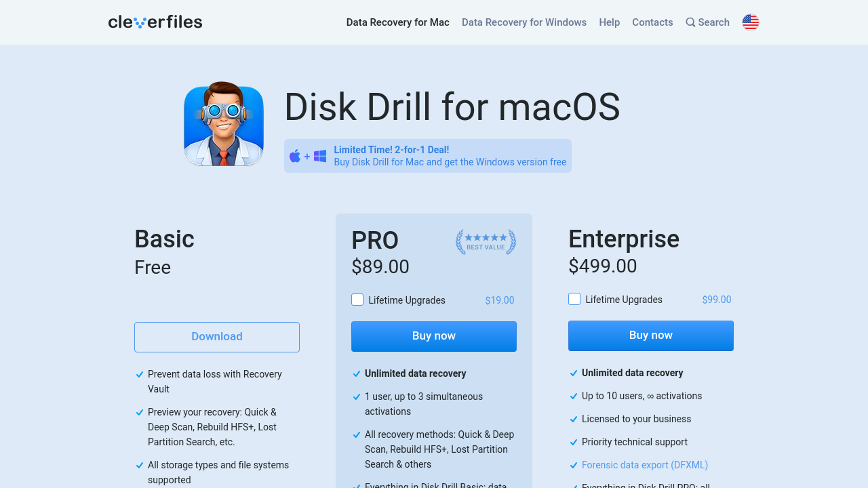Open Data Recovery for Mac menu
The image size is (868, 488).
point(397,22)
